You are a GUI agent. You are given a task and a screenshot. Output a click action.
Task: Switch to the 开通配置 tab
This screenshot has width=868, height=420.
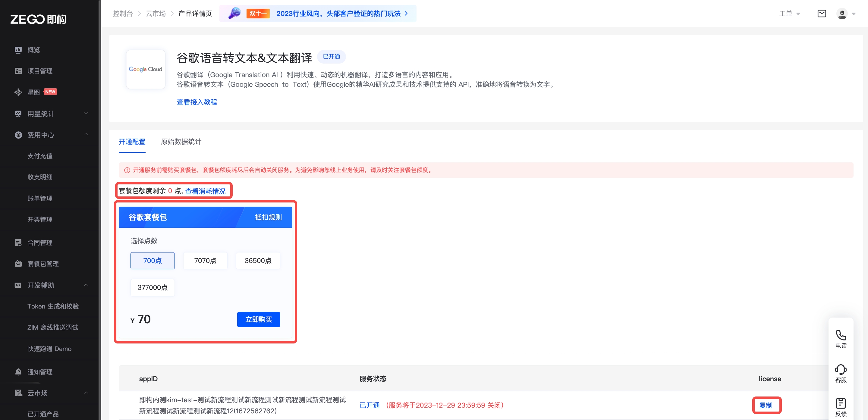(132, 142)
